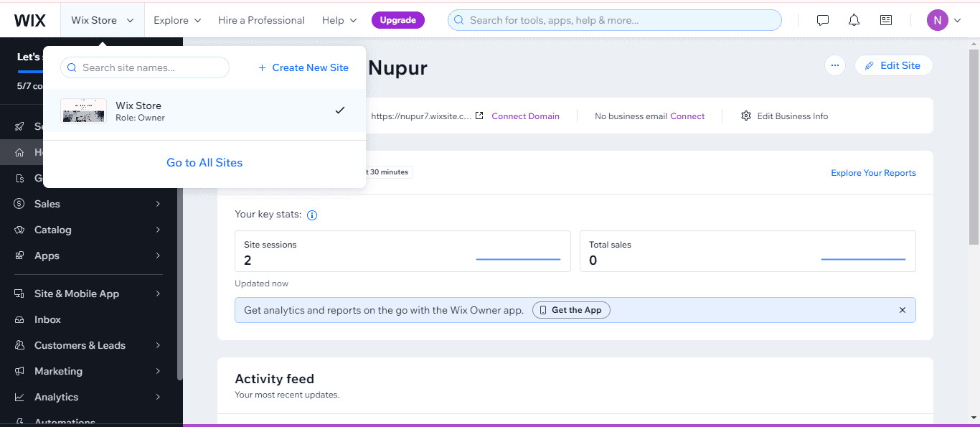980x427 pixels.
Task: Click the Inbox icon in sidebar
Action: coord(19,319)
